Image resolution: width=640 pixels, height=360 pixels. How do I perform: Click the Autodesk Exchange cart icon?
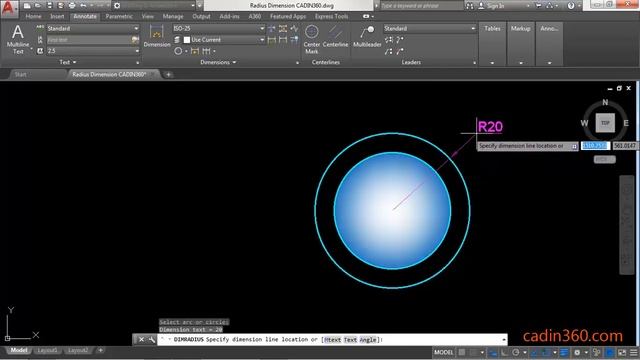point(538,6)
